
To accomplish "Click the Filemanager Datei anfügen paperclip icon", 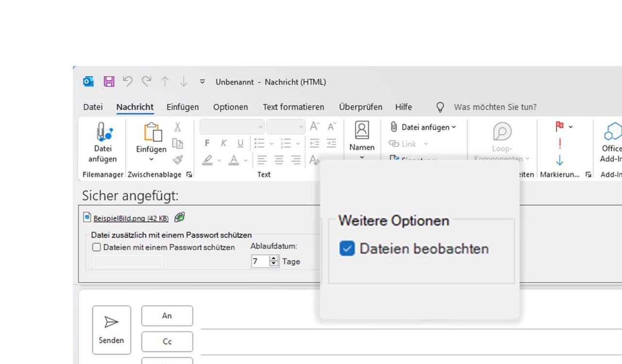I will coord(103,132).
